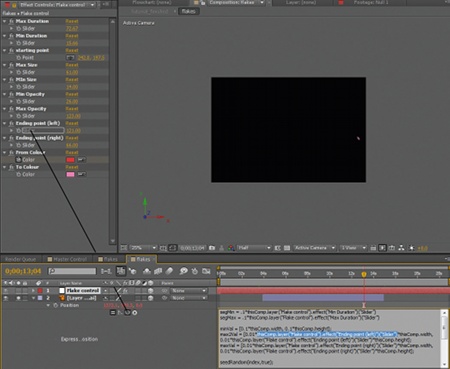Screen dimensions: 450x369
Task: Click the Timeline button in the viewer footer
Action: (392, 248)
